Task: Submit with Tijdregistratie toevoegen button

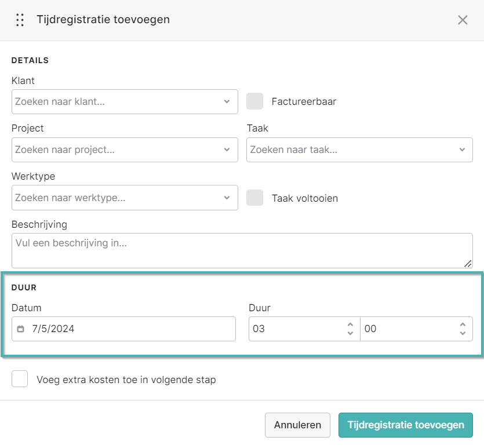Action: click(x=406, y=425)
